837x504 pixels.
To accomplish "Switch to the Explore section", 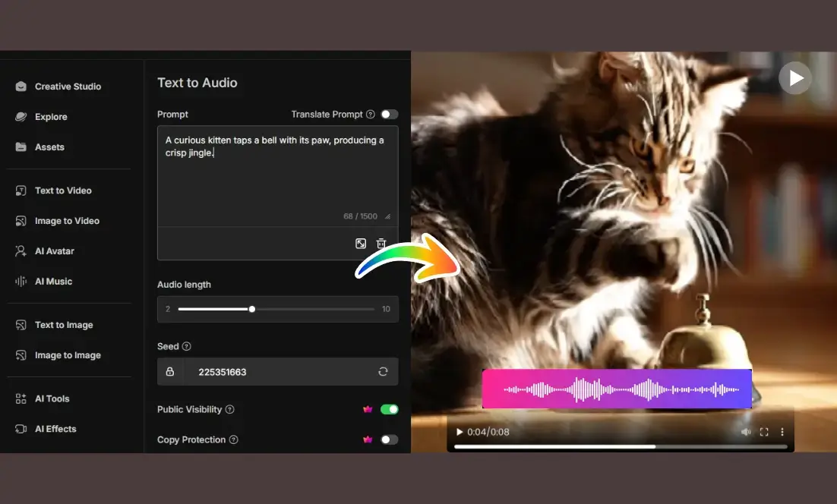I will pos(52,116).
